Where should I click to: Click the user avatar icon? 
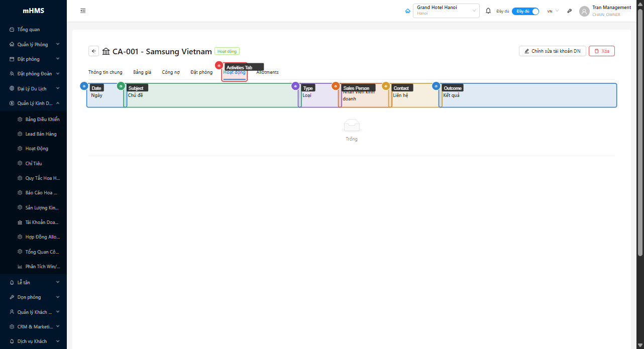(x=584, y=11)
